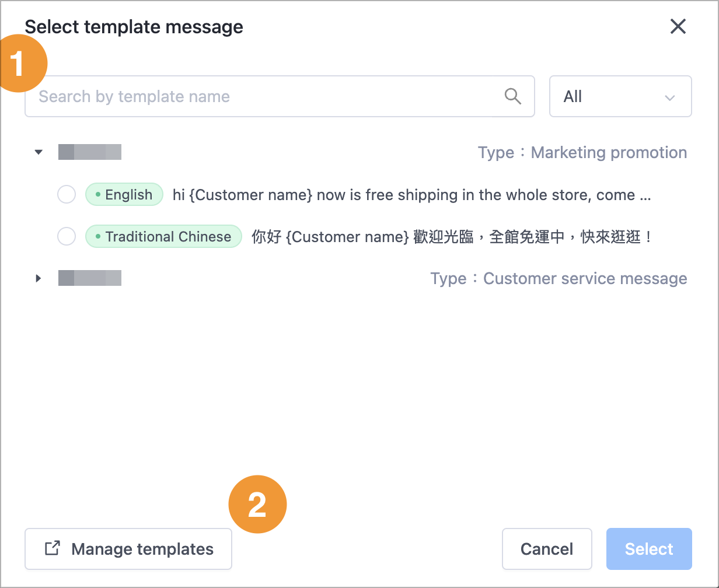Click the green English language tag

tap(124, 195)
